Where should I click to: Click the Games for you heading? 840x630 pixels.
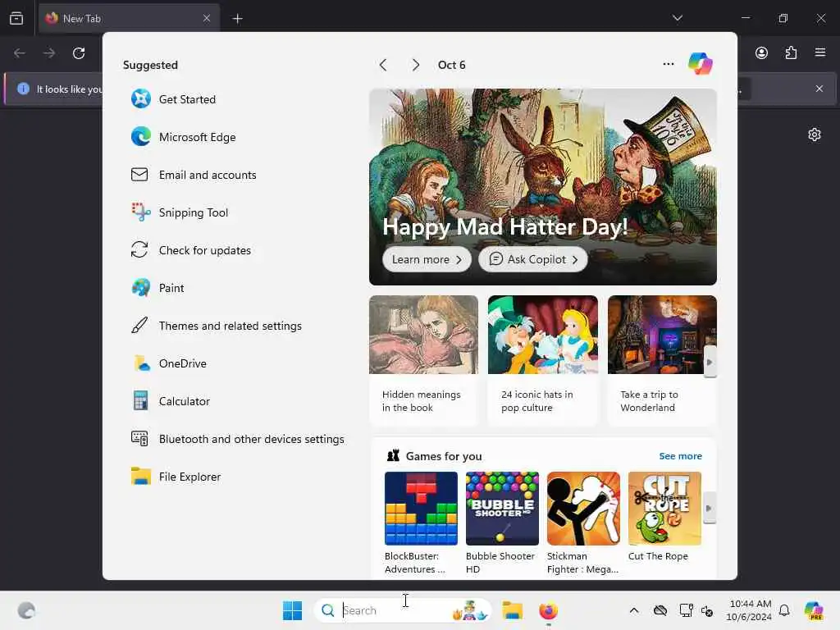[444, 456]
